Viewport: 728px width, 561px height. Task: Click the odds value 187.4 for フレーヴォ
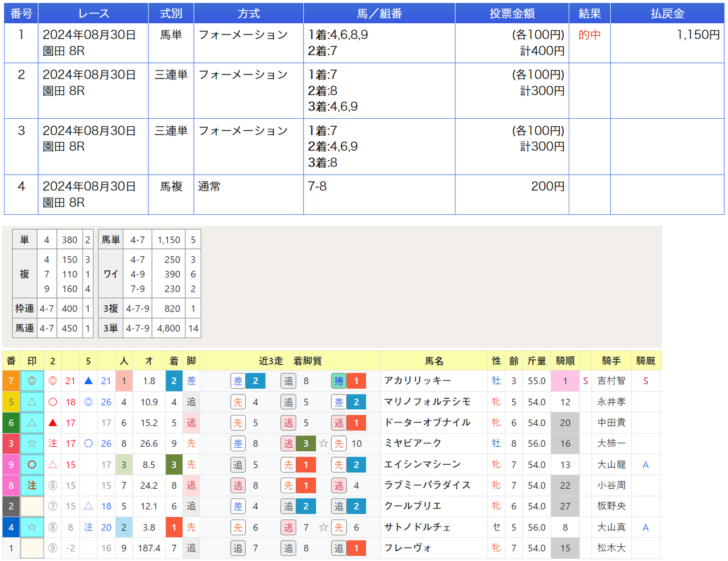point(149,548)
